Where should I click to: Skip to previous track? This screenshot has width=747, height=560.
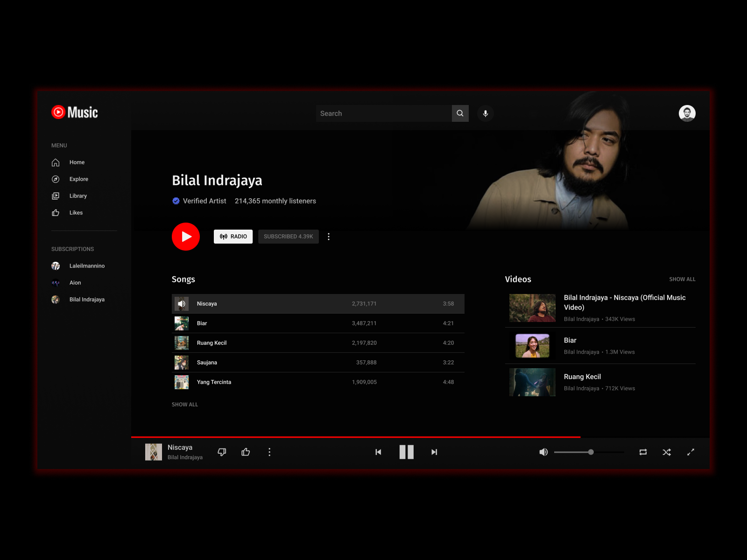(378, 452)
